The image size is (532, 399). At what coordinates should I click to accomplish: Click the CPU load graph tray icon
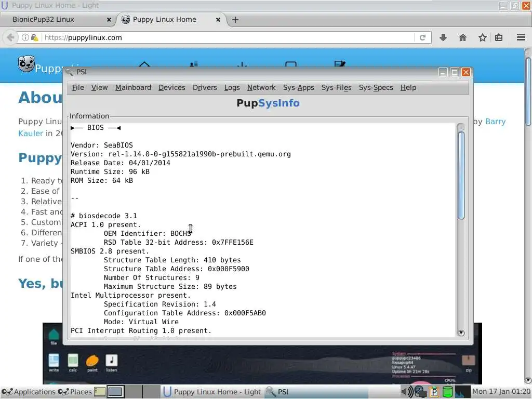[x=462, y=392]
